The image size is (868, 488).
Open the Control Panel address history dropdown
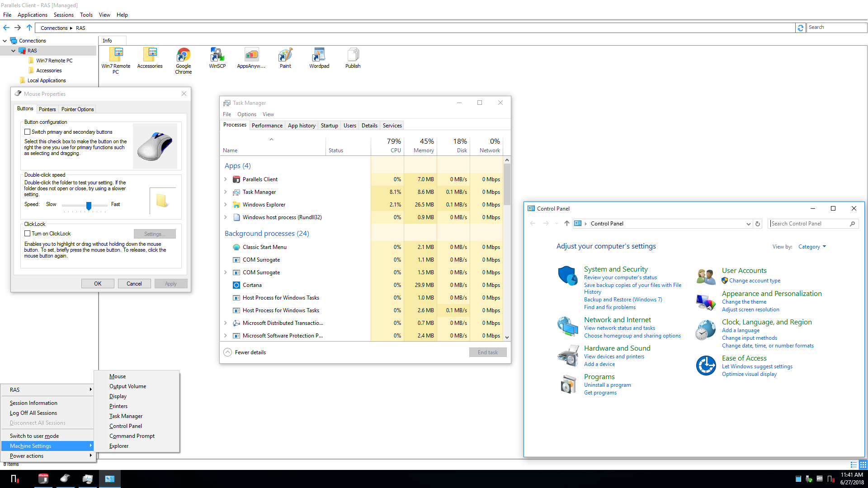748,224
